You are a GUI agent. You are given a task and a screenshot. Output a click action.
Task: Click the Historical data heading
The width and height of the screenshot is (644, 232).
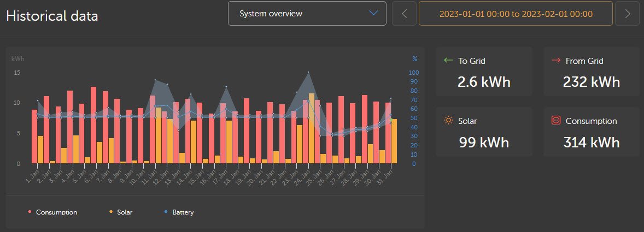coord(52,16)
